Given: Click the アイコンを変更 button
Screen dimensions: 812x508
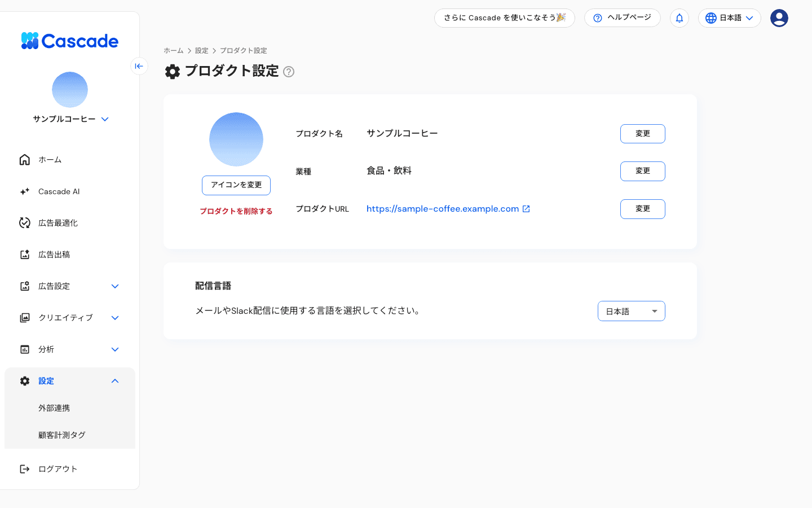Looking at the screenshot, I should point(236,185).
